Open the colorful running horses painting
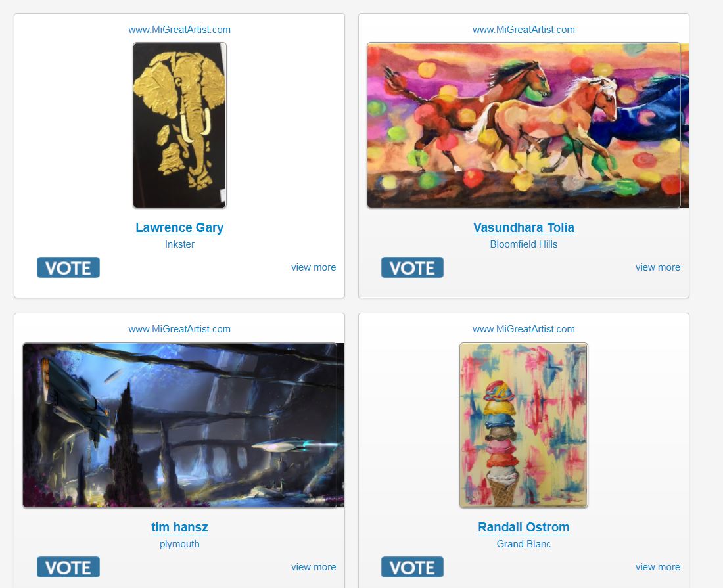 coord(528,125)
